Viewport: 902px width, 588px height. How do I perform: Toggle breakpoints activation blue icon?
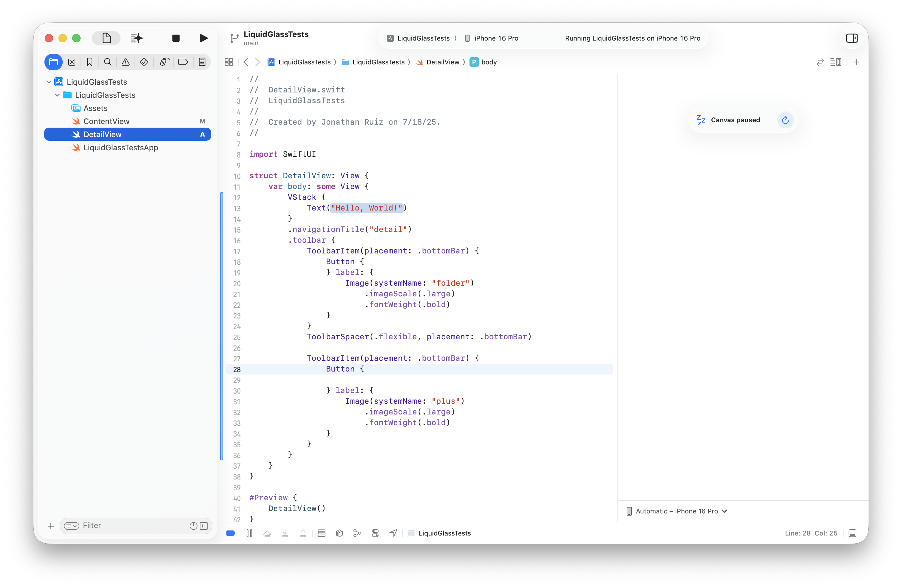pos(231,533)
